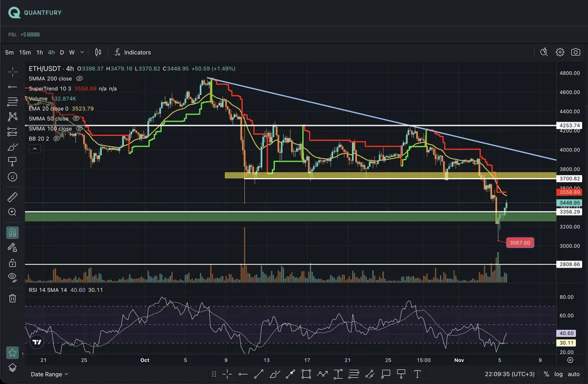Activate the zoom-in magnifier tool

[x=12, y=212]
